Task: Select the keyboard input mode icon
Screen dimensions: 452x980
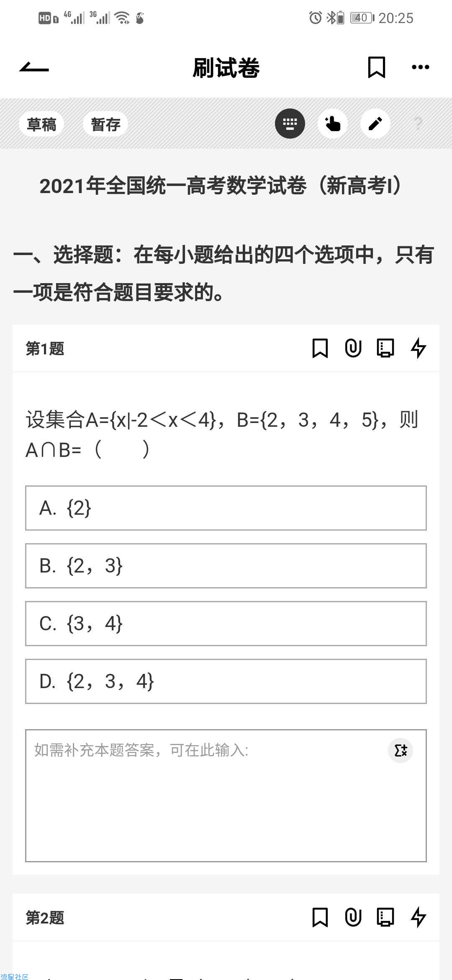Action: [x=290, y=124]
